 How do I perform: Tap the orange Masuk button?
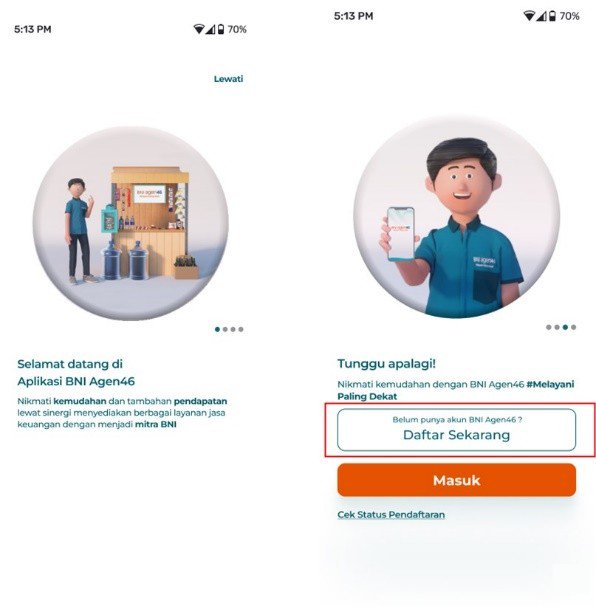click(x=456, y=480)
